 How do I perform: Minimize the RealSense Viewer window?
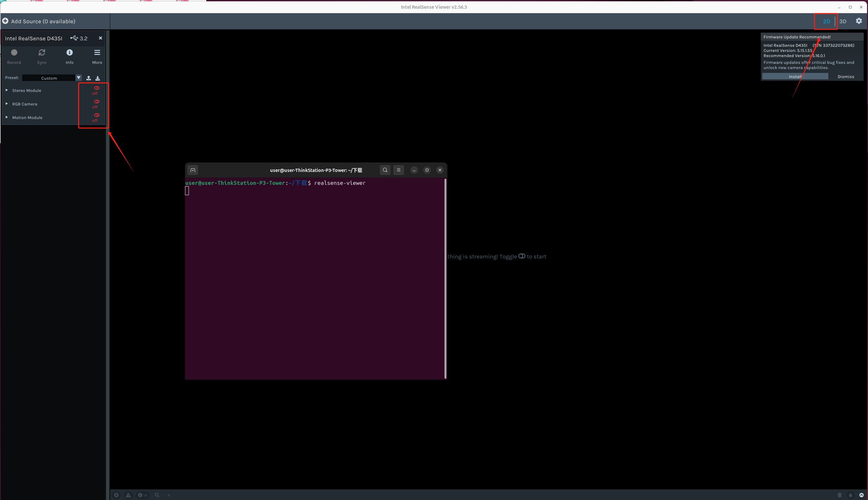point(839,7)
